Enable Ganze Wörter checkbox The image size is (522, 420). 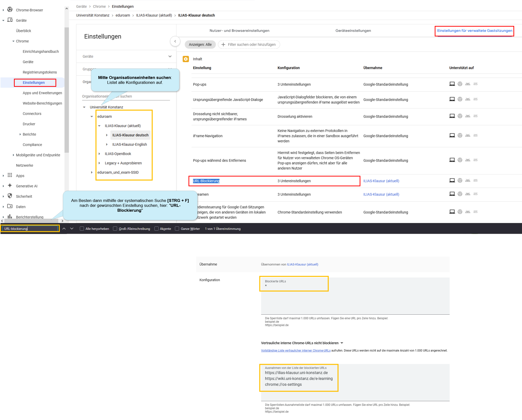coord(177,229)
